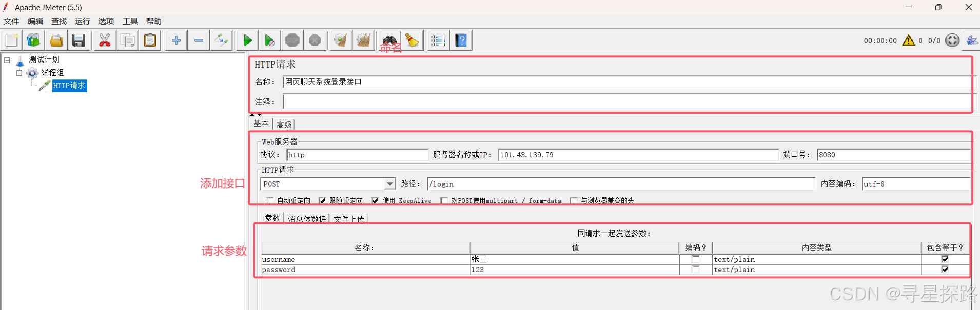Open the 帮助 menu
The image size is (980, 310).
154,21
